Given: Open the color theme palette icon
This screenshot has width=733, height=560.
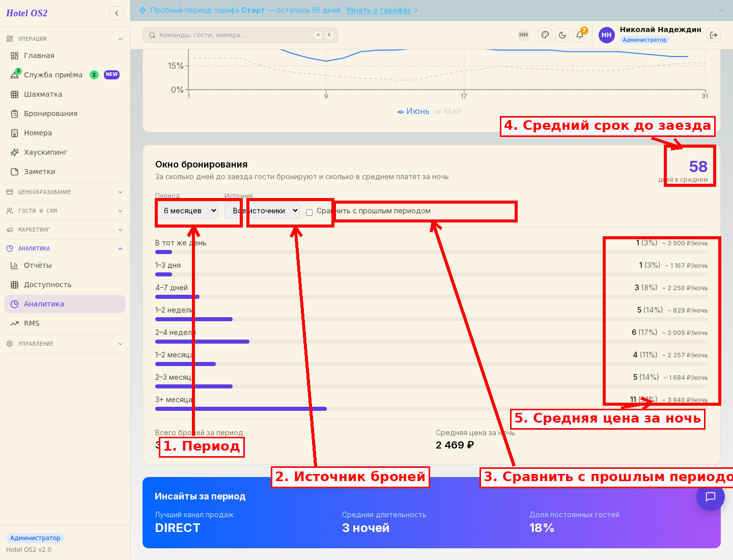Looking at the screenshot, I should point(545,35).
